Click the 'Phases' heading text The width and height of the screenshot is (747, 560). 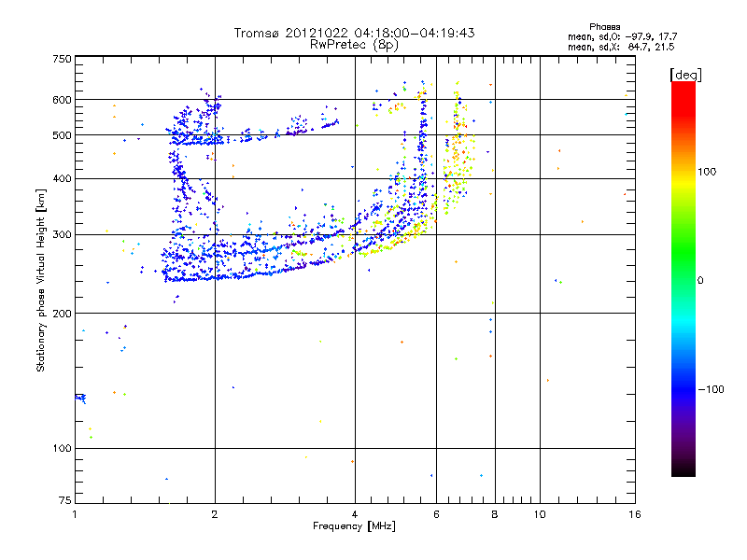(604, 27)
